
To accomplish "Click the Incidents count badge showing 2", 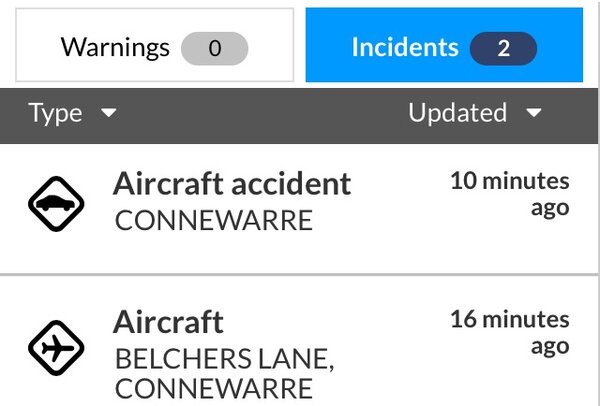I will tap(503, 47).
